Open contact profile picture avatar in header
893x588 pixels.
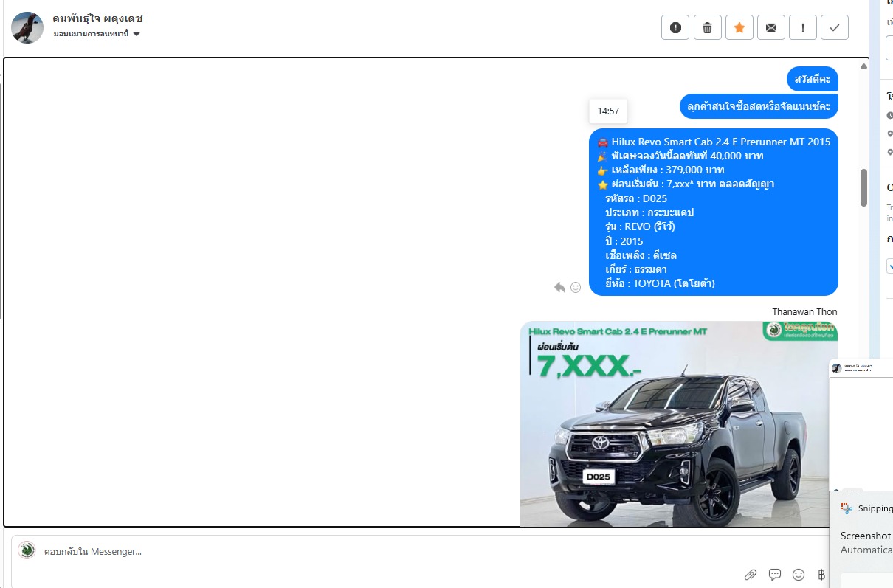pyautogui.click(x=27, y=27)
